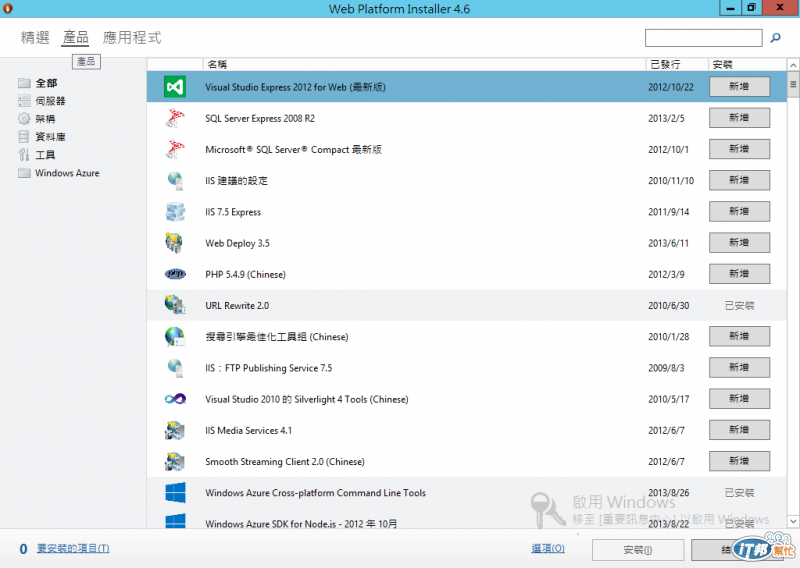Select the PHP 5.4.9 (Chinese) text

tap(245, 275)
